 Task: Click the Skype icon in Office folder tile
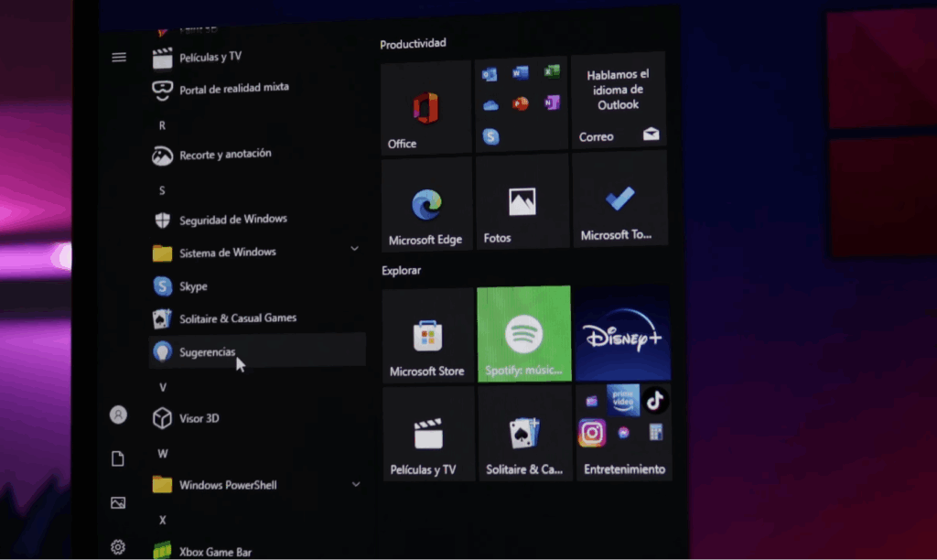[x=490, y=137]
